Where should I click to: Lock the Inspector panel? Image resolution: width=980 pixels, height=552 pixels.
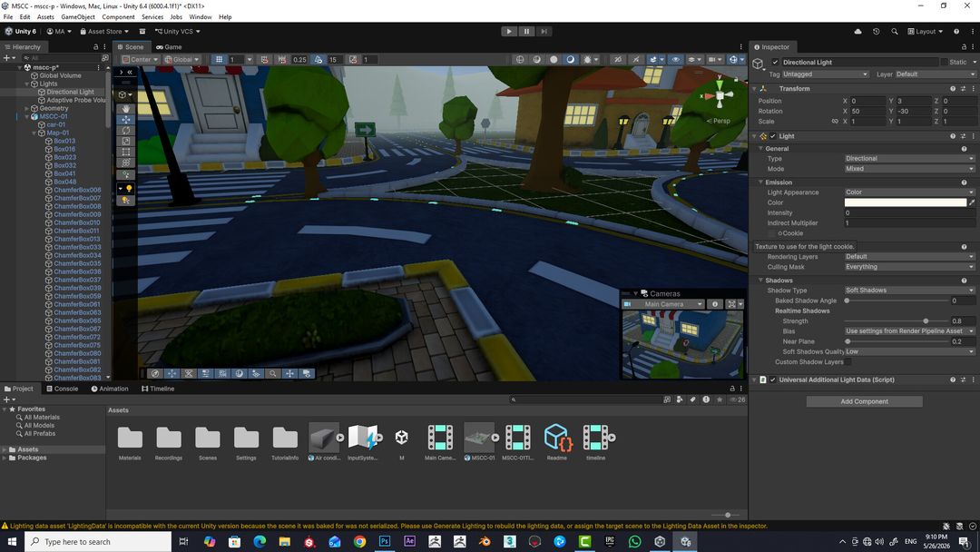963,47
